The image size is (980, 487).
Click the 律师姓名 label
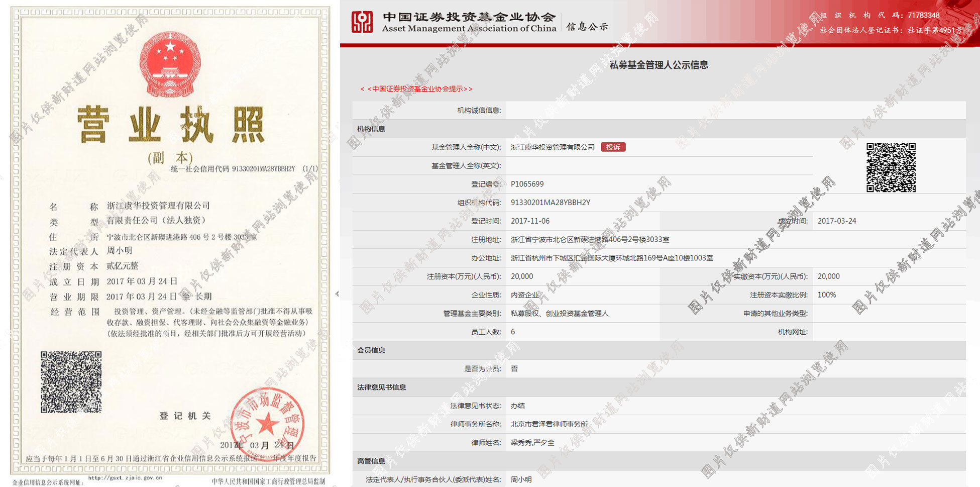[x=486, y=443]
